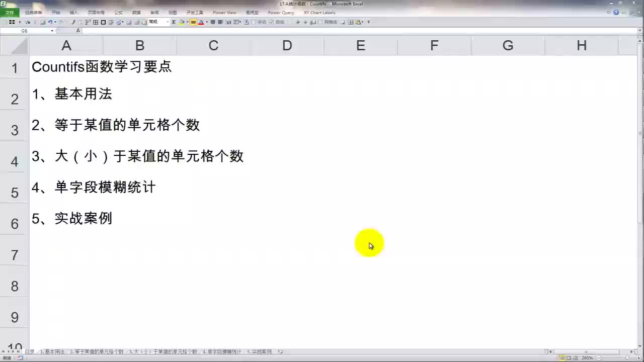Image resolution: width=644 pixels, height=362 pixels.
Task: Select column D header
Action: [287, 46]
